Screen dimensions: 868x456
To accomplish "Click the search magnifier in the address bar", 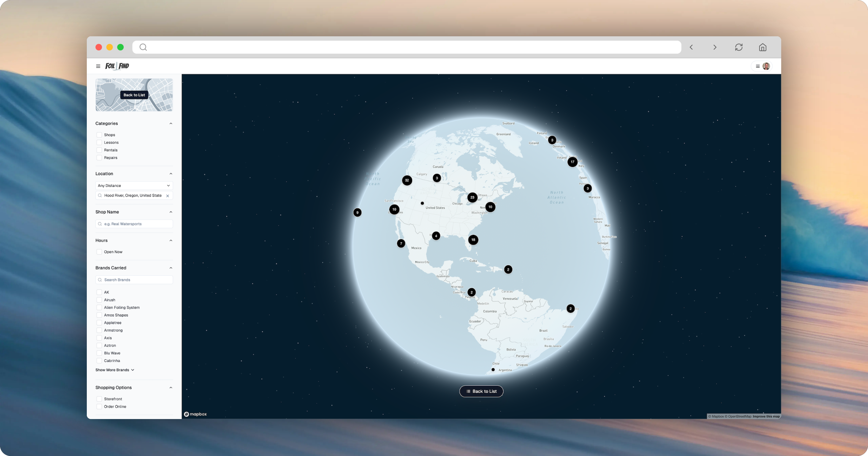I will click(x=143, y=47).
